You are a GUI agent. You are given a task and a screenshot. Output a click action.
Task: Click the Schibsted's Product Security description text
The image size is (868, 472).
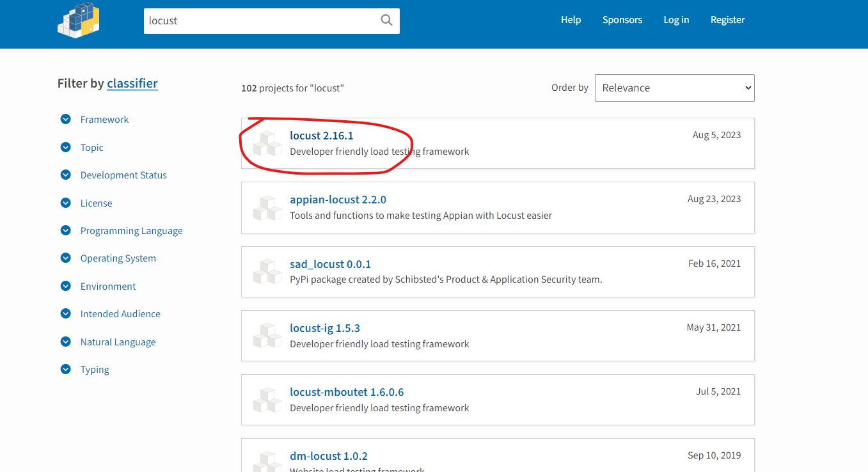(446, 279)
